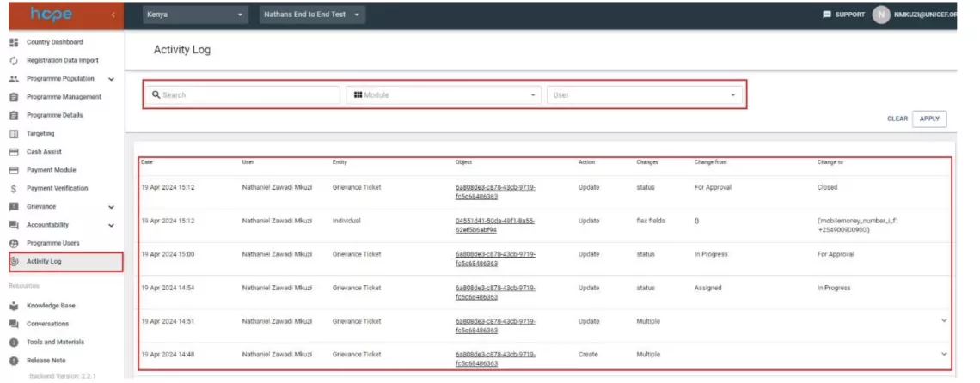
Task: Click the 'Change to' column header
Action: (830, 162)
